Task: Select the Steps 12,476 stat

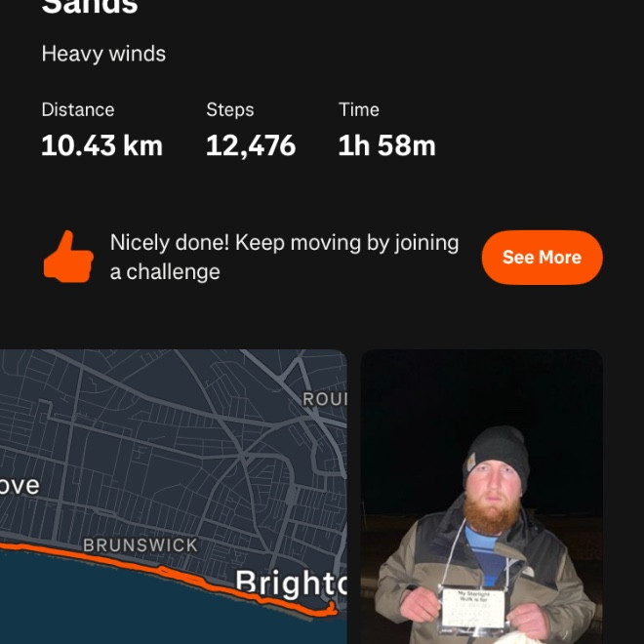Action: click(251, 130)
